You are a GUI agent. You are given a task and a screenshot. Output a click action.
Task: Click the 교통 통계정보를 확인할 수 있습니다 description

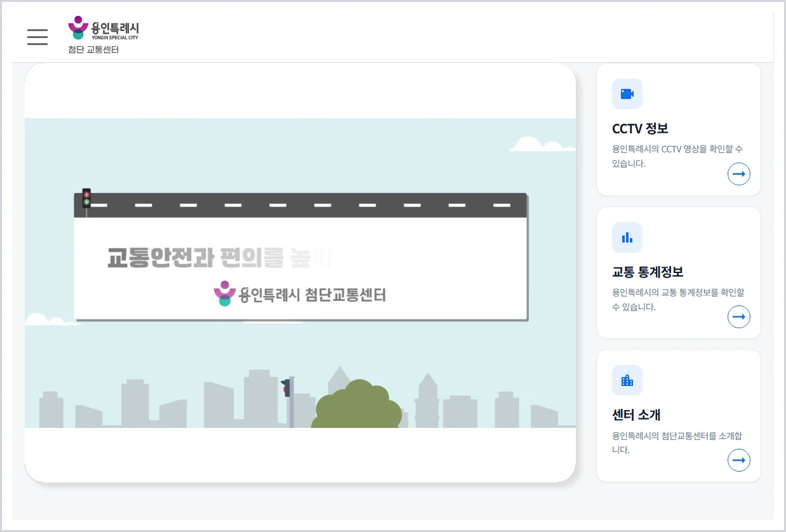[678, 300]
